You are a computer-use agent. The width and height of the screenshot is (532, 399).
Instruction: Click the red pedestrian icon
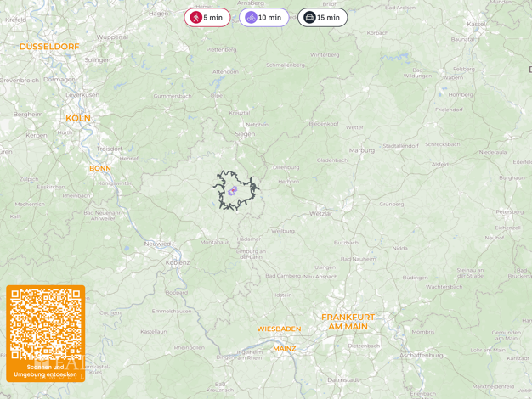coord(195,17)
